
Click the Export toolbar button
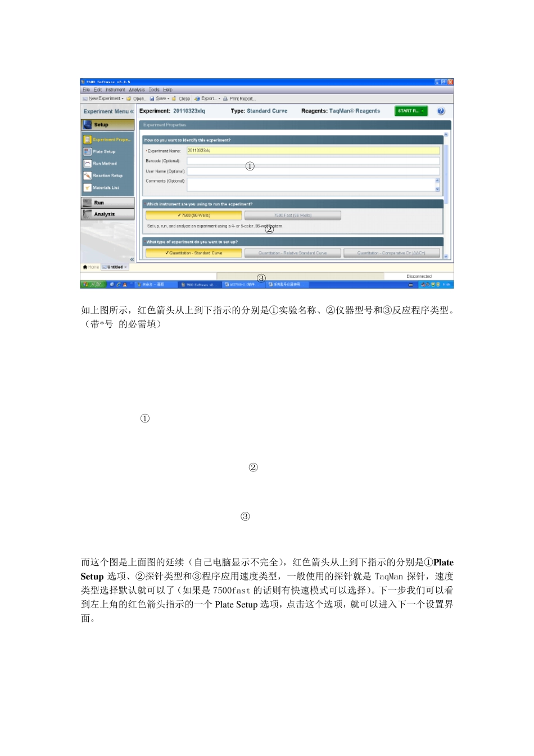(205, 98)
